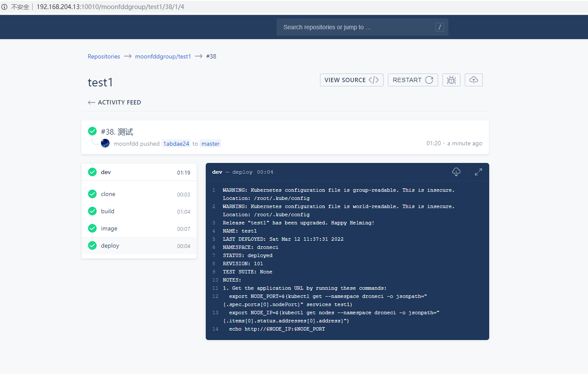This screenshot has height=374, width=588.
Task: Click log line 'TEST SUITE: None'
Action: tap(247, 272)
